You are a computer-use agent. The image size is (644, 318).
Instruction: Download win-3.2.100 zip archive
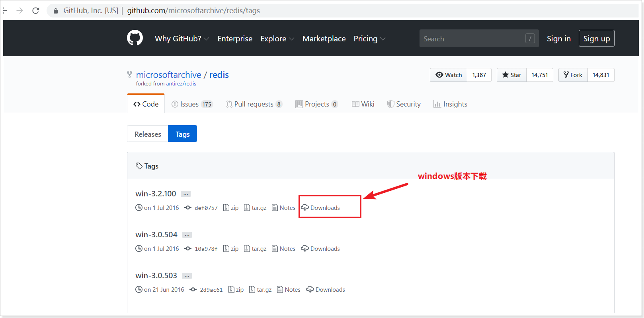click(231, 208)
